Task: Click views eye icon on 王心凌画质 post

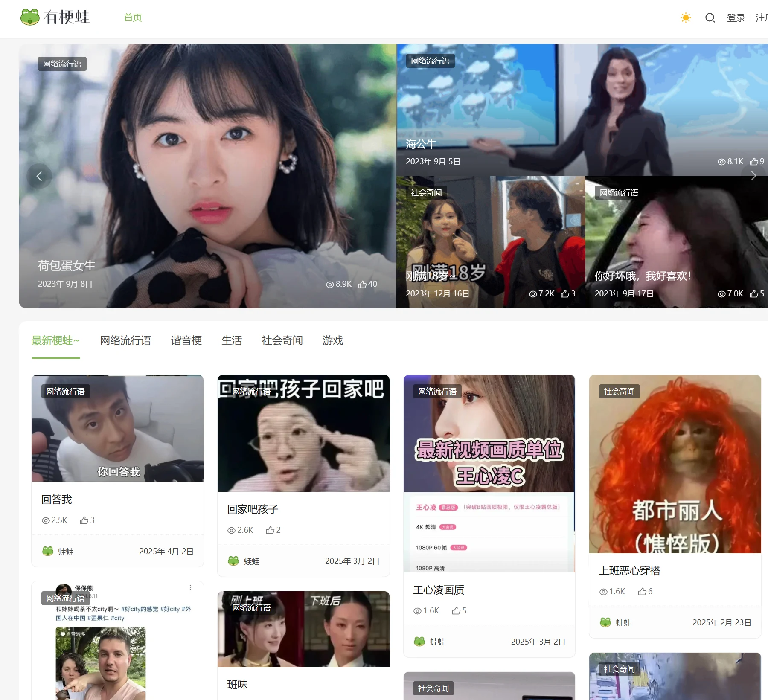Action: click(418, 611)
